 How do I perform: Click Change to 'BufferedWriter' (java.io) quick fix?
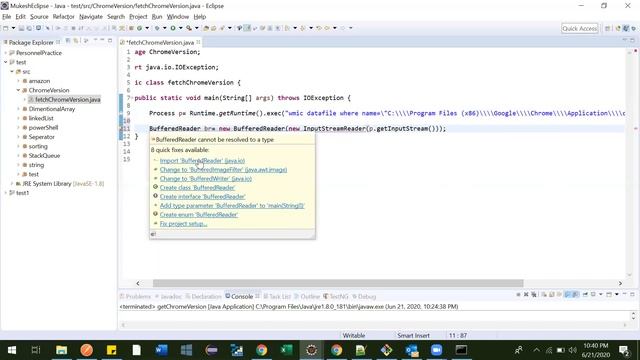point(206,179)
